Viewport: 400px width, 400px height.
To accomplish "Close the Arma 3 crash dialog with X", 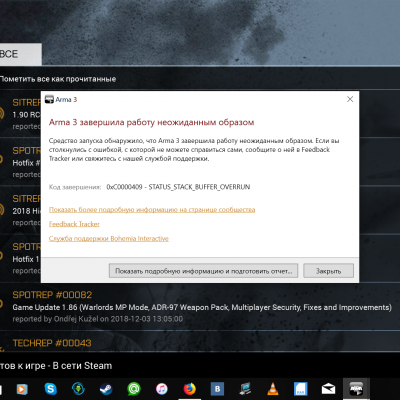I will [350, 99].
